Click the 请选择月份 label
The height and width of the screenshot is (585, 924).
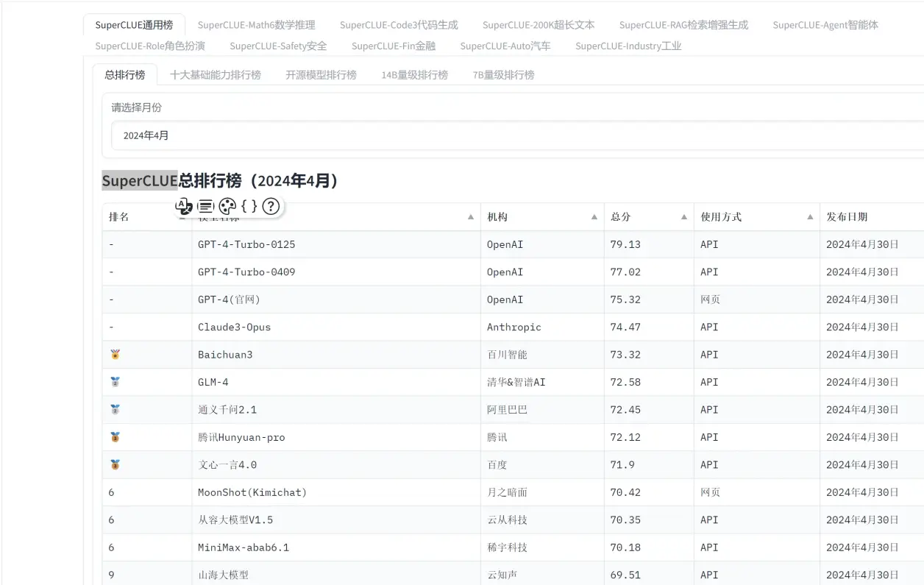pyautogui.click(x=137, y=107)
